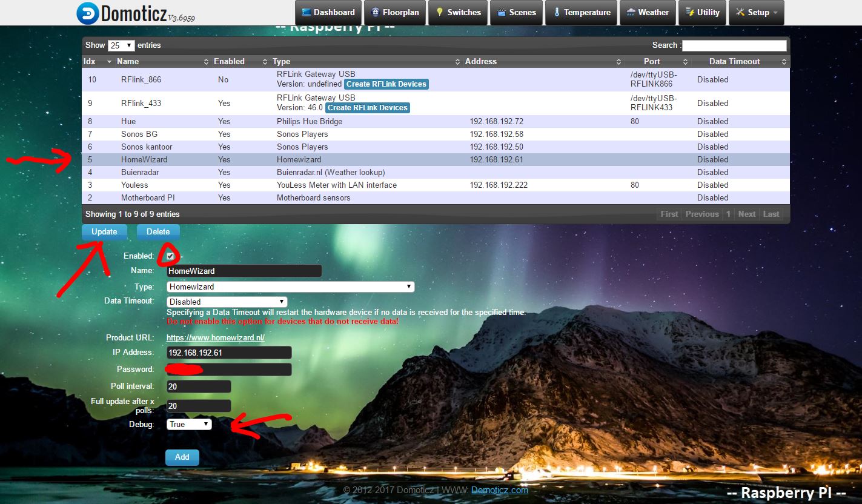The height and width of the screenshot is (504, 862).
Task: Click the Add button
Action: pyautogui.click(x=182, y=457)
